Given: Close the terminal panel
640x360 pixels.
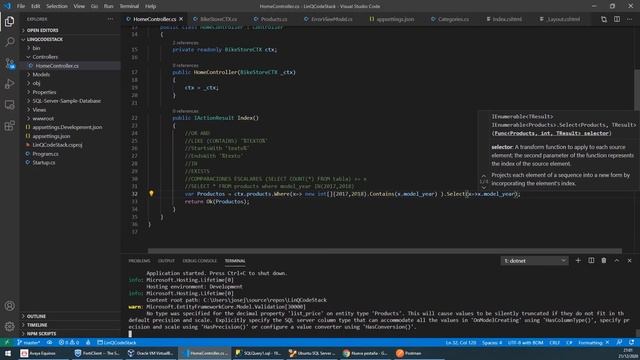Looking at the screenshot, I should tap(629, 260).
